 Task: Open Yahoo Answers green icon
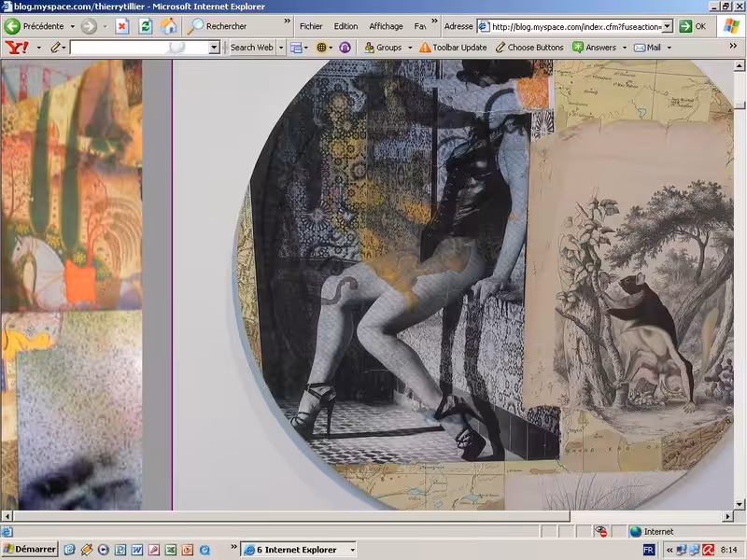point(578,48)
